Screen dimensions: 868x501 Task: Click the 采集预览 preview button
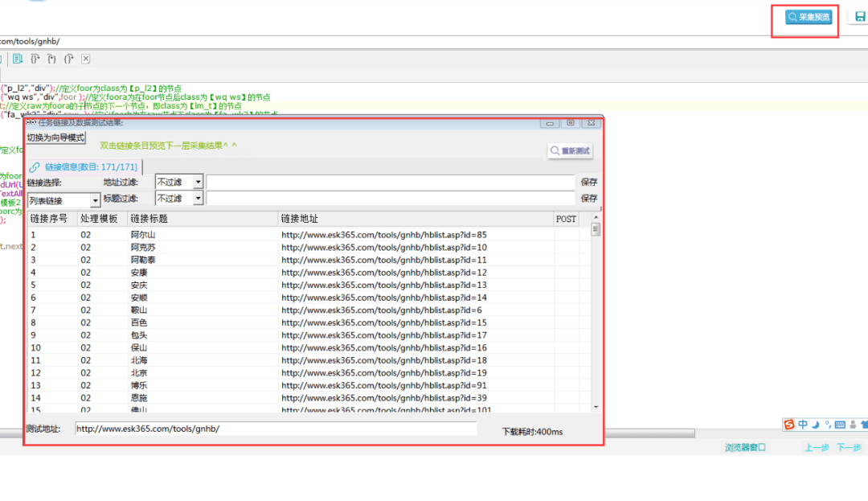coord(809,17)
